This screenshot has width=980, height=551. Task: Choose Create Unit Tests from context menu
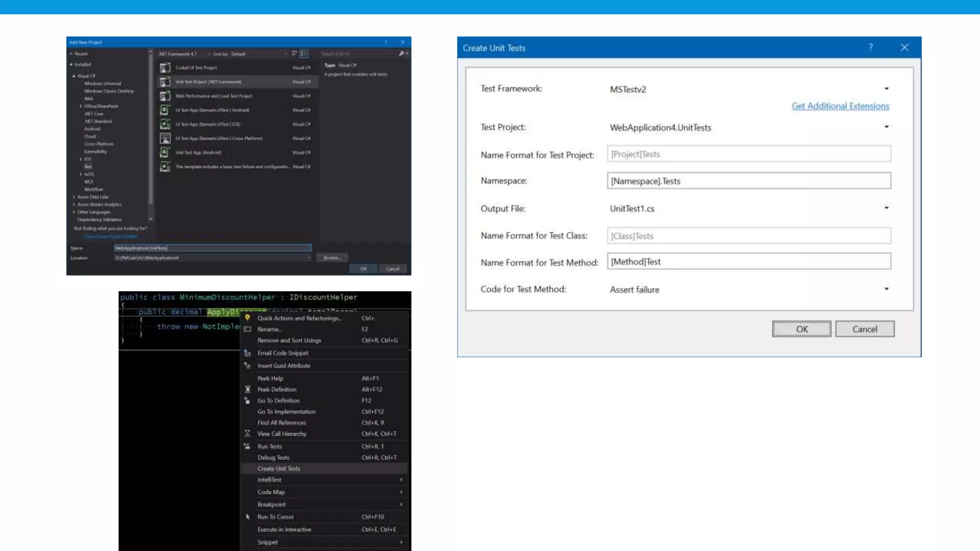[x=279, y=469]
